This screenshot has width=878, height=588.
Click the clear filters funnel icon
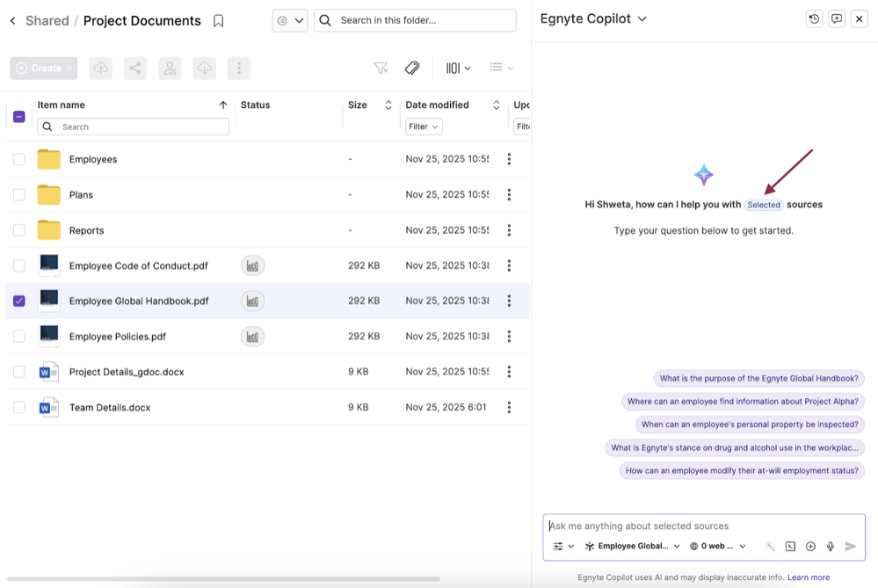(381, 68)
